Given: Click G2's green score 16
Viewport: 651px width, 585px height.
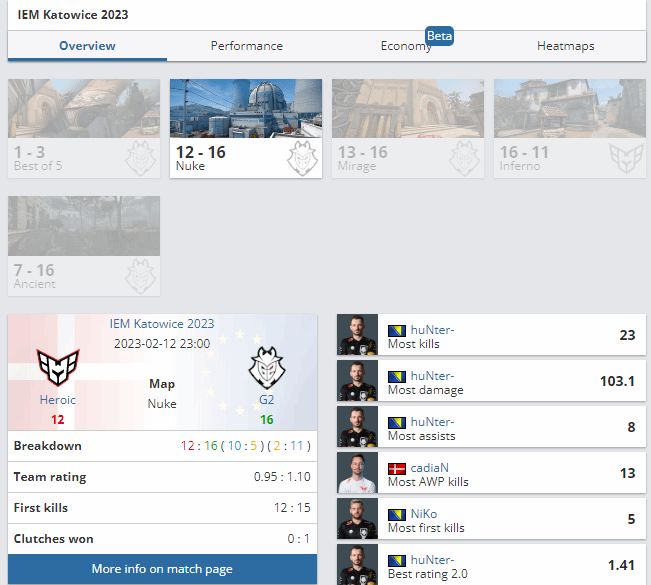Looking at the screenshot, I should click(267, 420).
